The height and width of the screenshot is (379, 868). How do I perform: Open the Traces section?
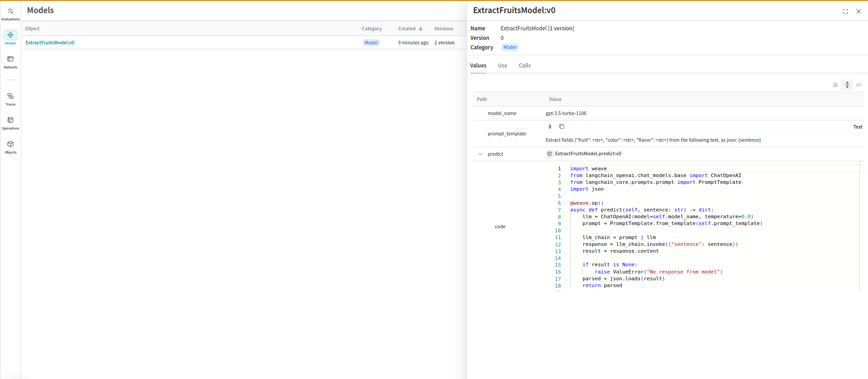10,99
